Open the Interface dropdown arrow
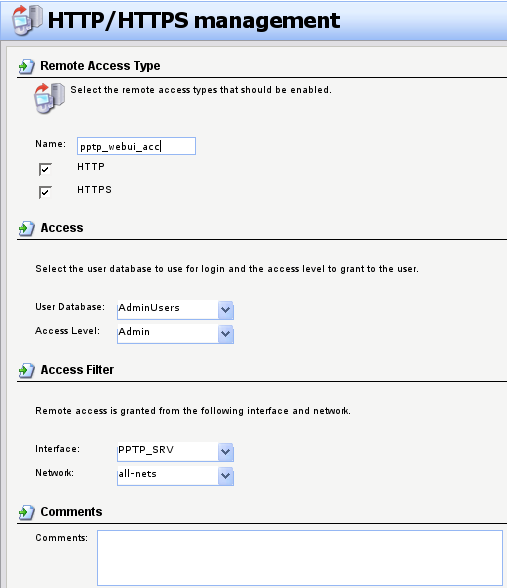The width and height of the screenshot is (507, 588). pos(225,452)
